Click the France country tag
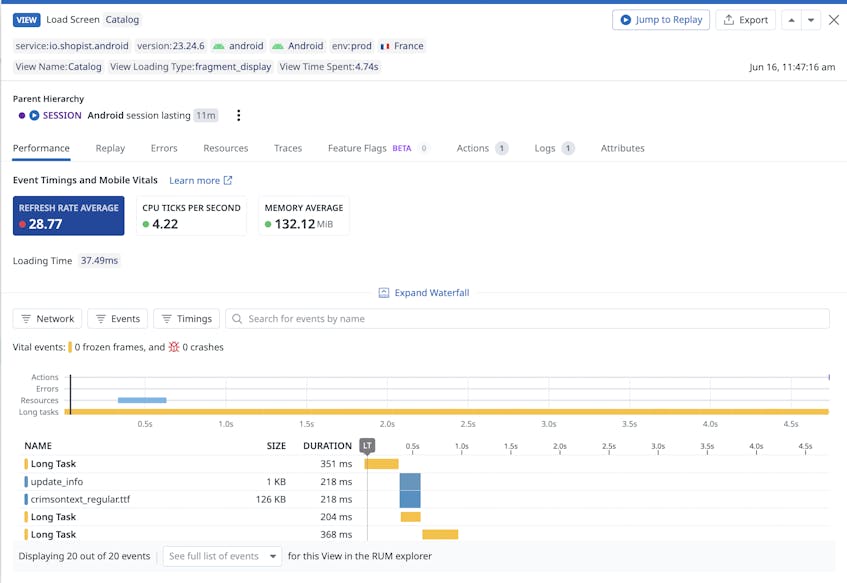This screenshot has width=847, height=583. point(402,46)
